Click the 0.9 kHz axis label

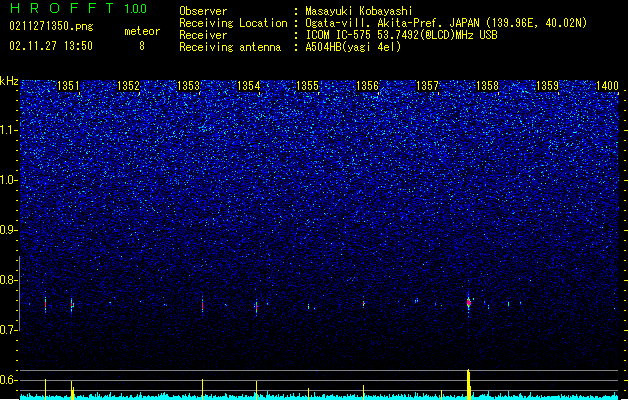(x=9, y=230)
